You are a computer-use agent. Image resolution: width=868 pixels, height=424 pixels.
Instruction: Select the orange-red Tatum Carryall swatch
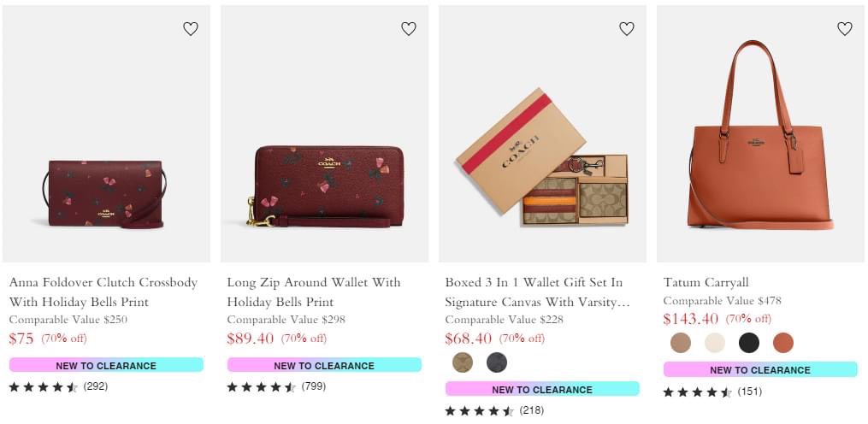click(783, 343)
